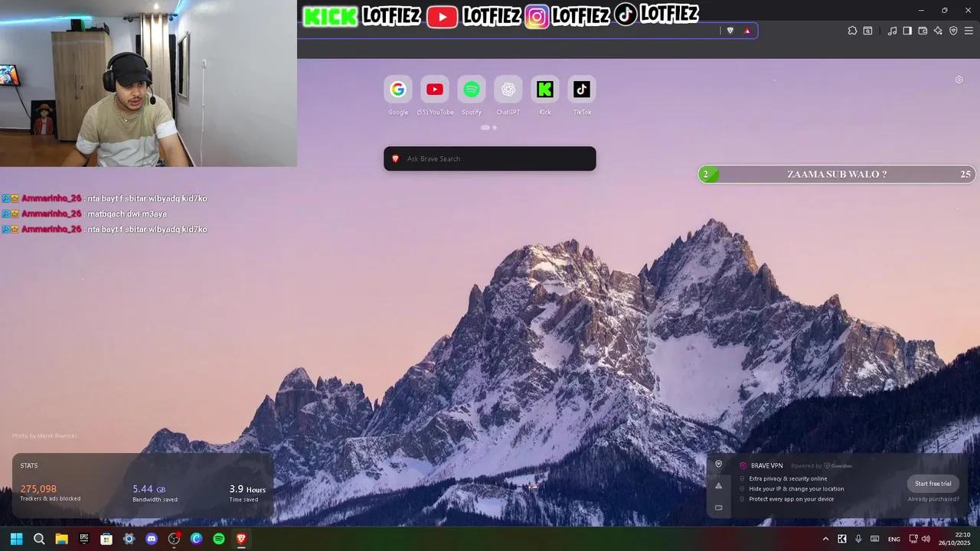Open OBS Studio from taskbar

pos(174,539)
